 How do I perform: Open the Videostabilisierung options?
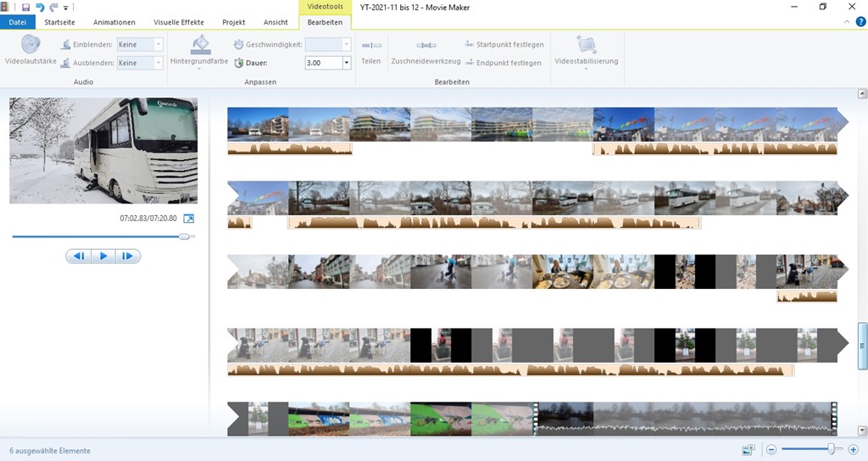tap(586, 46)
